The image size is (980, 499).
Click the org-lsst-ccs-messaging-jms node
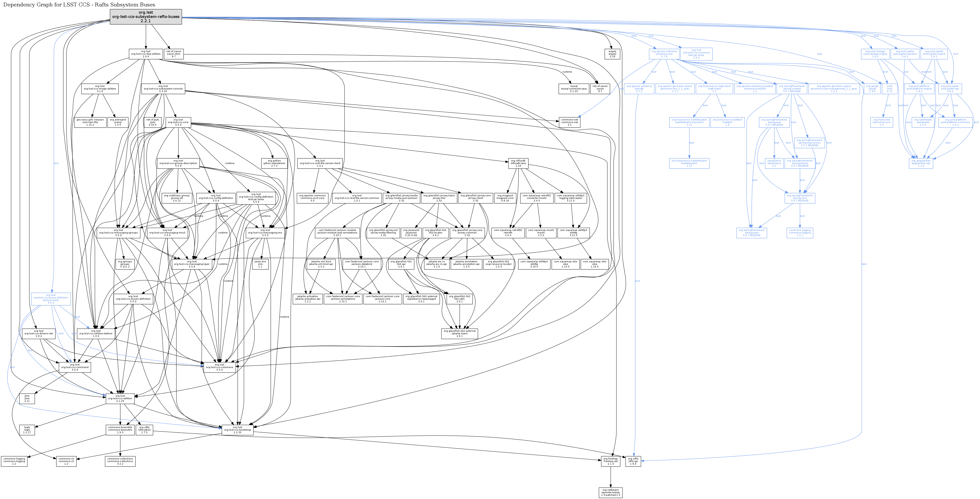click(265, 233)
